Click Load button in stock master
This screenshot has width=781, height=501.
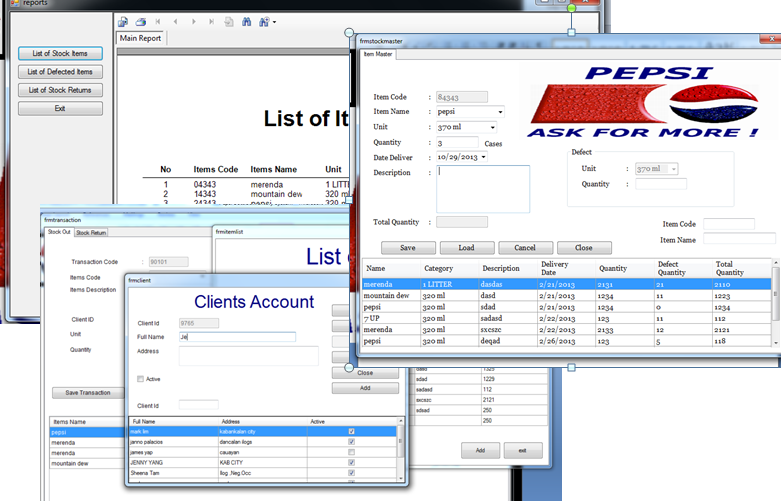click(467, 248)
